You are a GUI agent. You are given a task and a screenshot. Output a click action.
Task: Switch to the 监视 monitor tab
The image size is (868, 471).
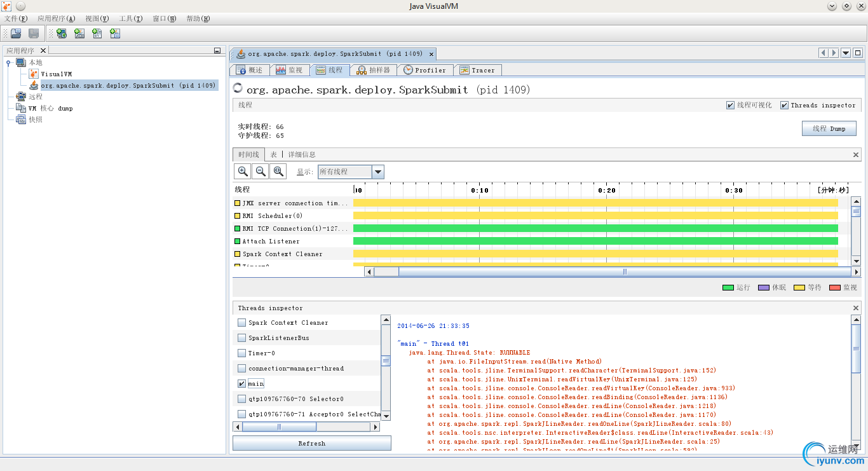(x=289, y=70)
